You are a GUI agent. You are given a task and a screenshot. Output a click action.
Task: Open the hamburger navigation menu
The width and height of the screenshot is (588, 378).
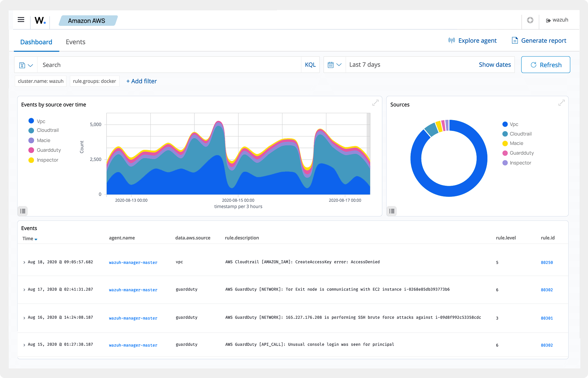(21, 20)
